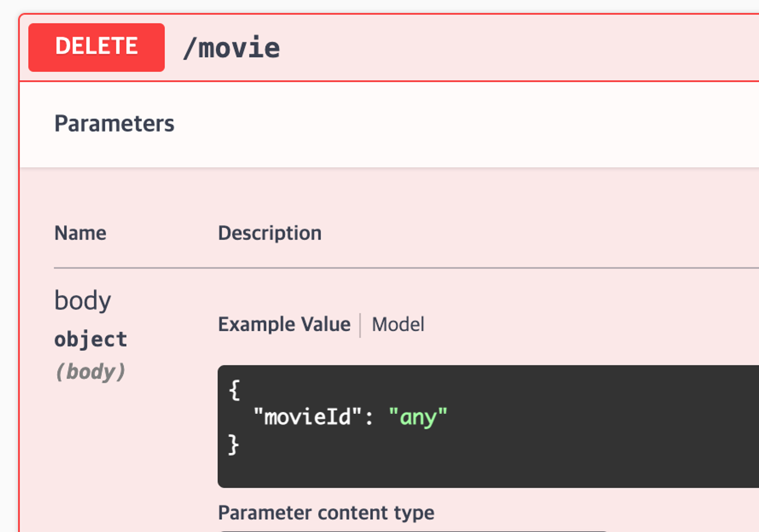The image size is (759, 532).
Task: Click the red DELETE method badge
Action: click(x=96, y=47)
